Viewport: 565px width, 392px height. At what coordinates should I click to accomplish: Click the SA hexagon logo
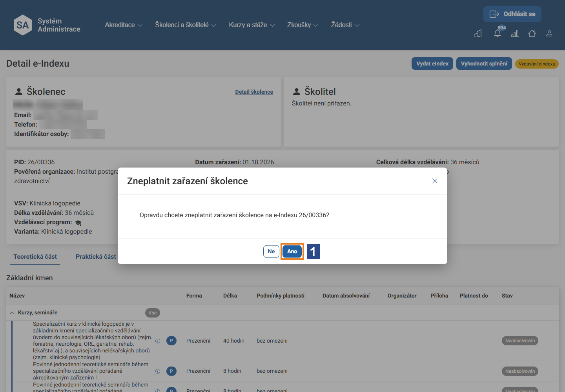tap(23, 25)
